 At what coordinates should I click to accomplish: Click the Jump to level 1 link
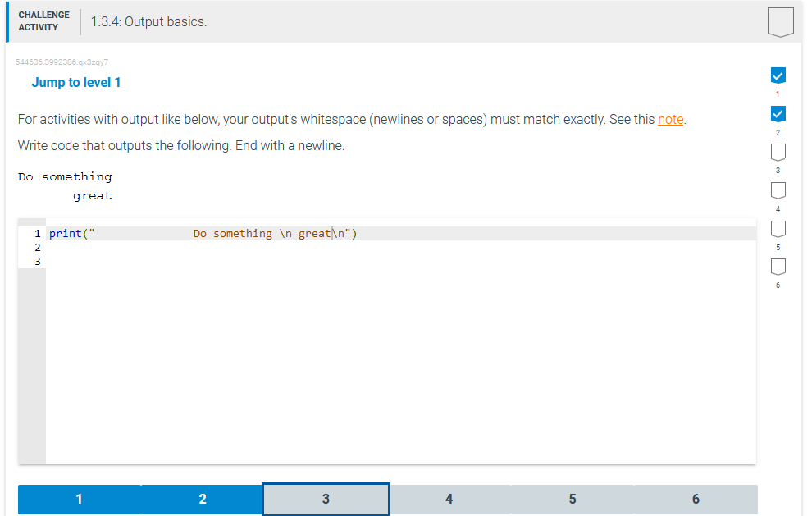tap(76, 82)
